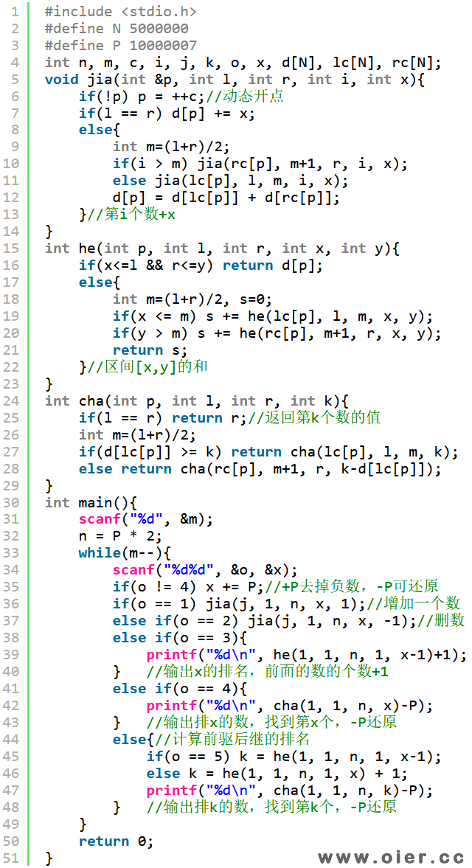Click 'if(x <= m) s += he(lc[p]' line

coord(273,316)
